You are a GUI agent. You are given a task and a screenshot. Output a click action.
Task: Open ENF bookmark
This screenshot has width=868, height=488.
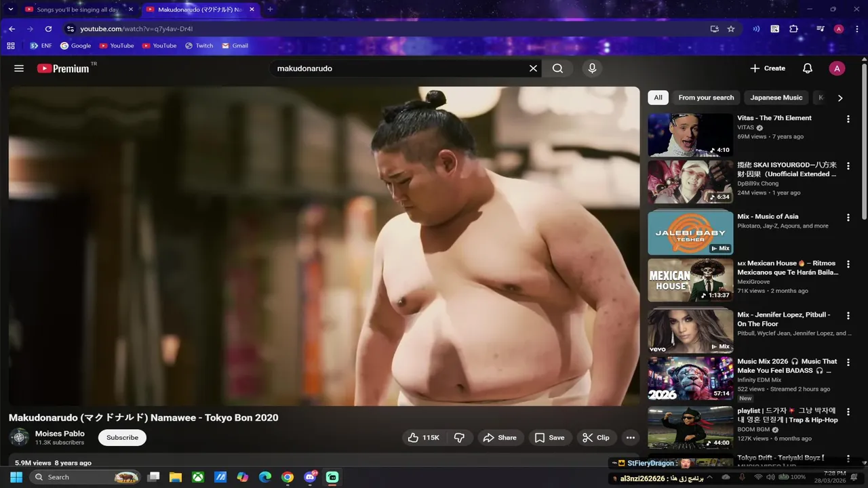point(41,46)
